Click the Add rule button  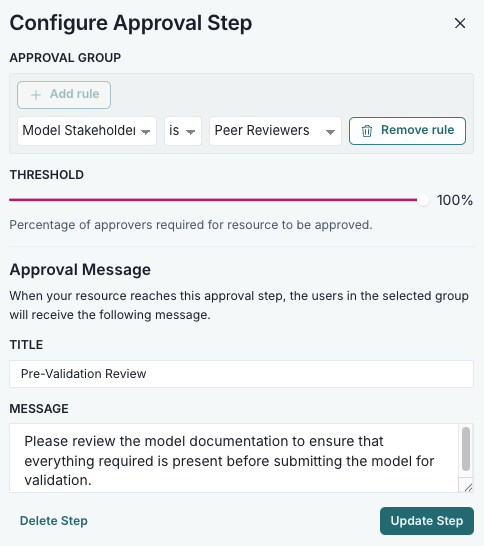pyautogui.click(x=64, y=95)
